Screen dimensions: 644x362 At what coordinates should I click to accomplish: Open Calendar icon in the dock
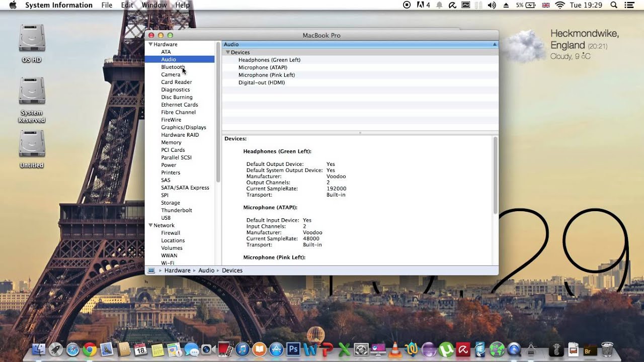point(140,349)
